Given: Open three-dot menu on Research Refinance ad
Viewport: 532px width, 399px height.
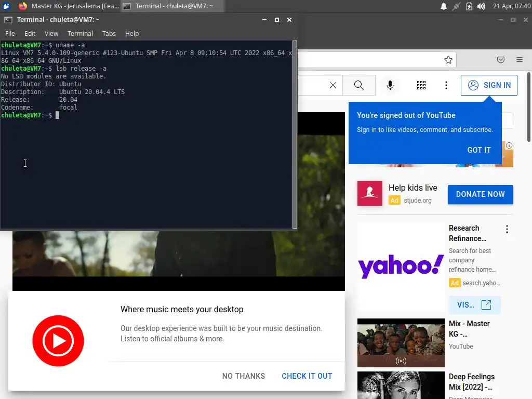Looking at the screenshot, I should [507, 229].
